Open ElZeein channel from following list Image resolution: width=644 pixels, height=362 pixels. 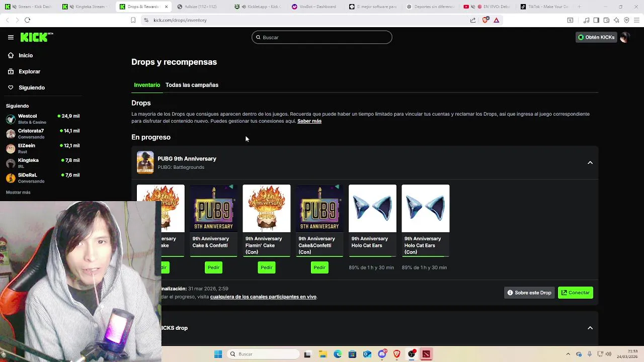(43, 148)
